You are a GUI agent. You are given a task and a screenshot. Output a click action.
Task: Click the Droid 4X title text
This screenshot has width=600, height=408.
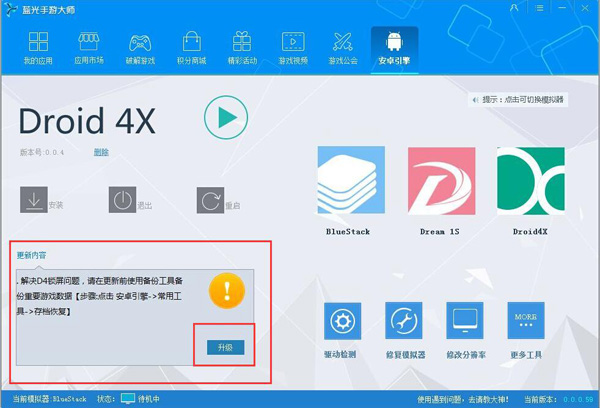tap(87, 121)
